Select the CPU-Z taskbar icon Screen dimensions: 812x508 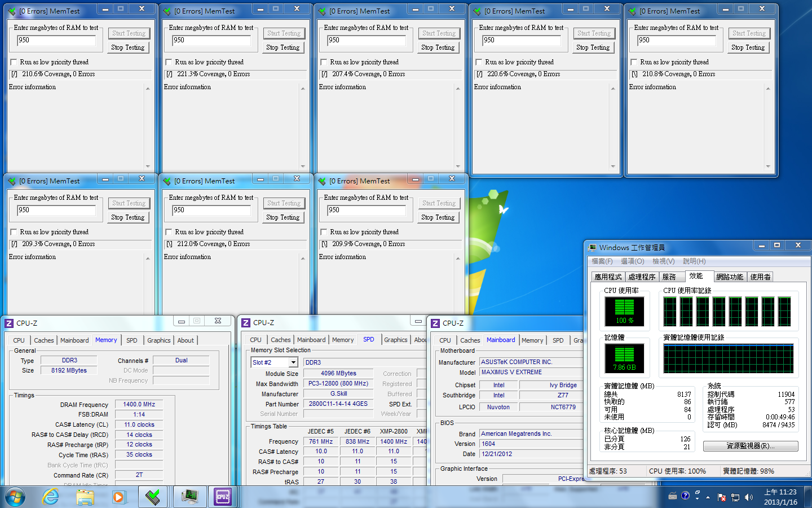(x=223, y=497)
